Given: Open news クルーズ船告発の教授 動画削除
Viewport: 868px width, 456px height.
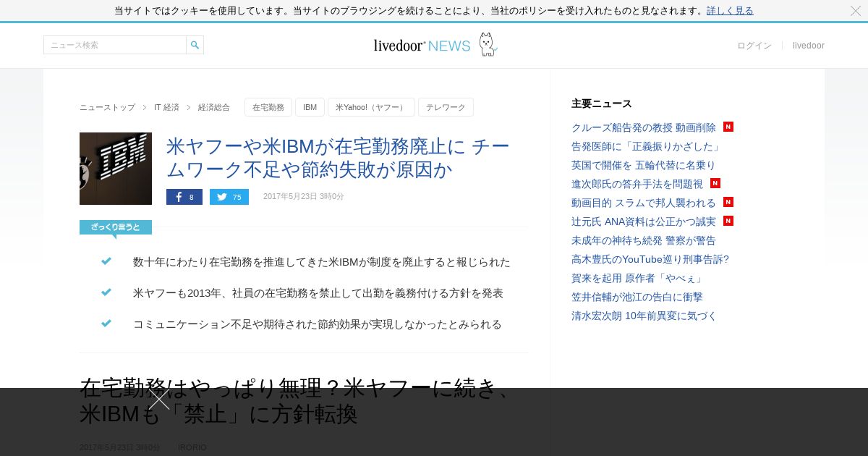Looking at the screenshot, I should (x=644, y=127).
